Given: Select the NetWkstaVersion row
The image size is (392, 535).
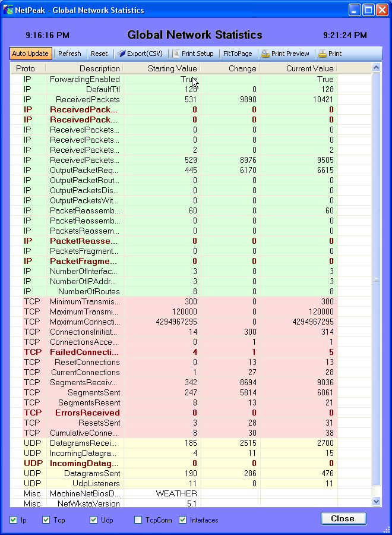Looking at the screenshot, I should click(174, 503).
